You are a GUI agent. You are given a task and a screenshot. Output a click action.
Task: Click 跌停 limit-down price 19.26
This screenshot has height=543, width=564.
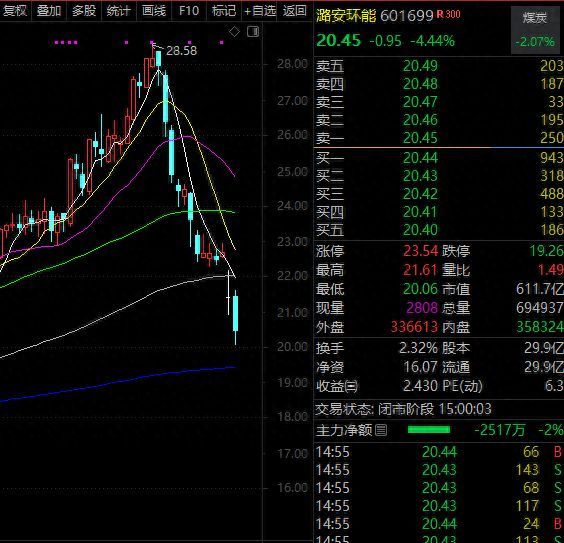(546, 251)
